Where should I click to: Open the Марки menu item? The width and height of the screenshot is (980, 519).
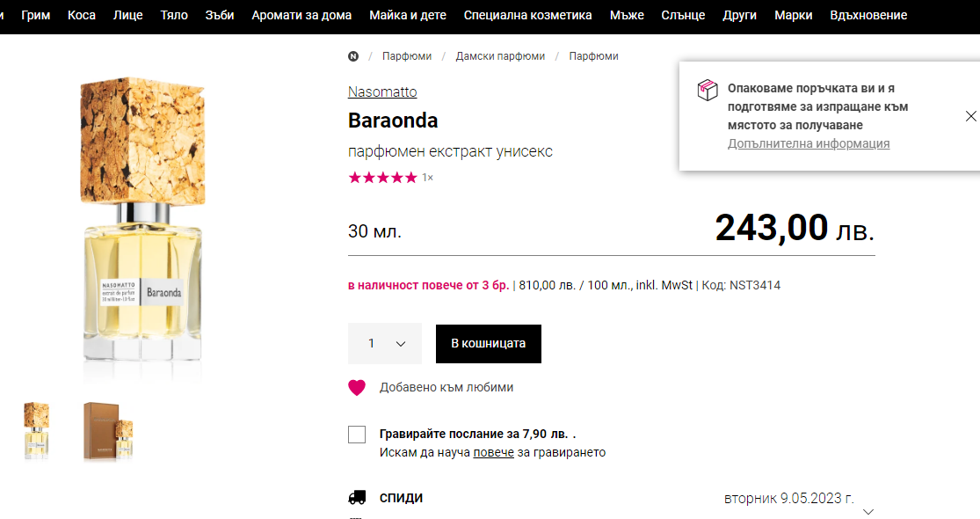click(x=794, y=15)
